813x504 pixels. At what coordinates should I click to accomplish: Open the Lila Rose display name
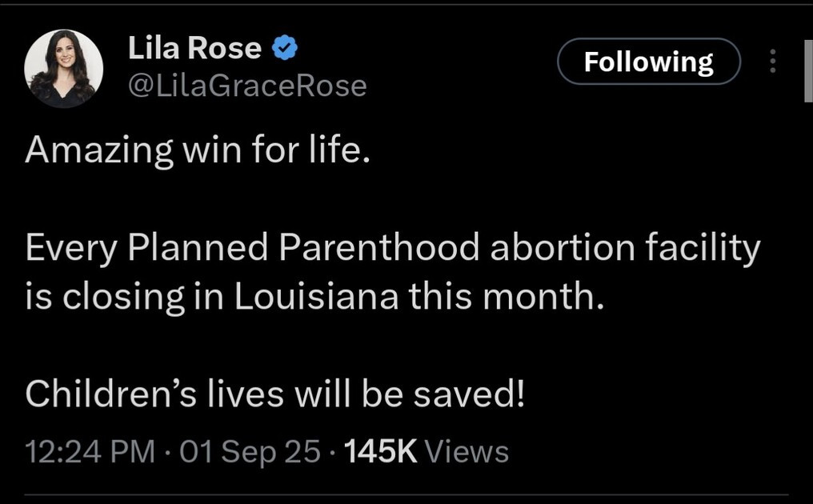click(194, 49)
